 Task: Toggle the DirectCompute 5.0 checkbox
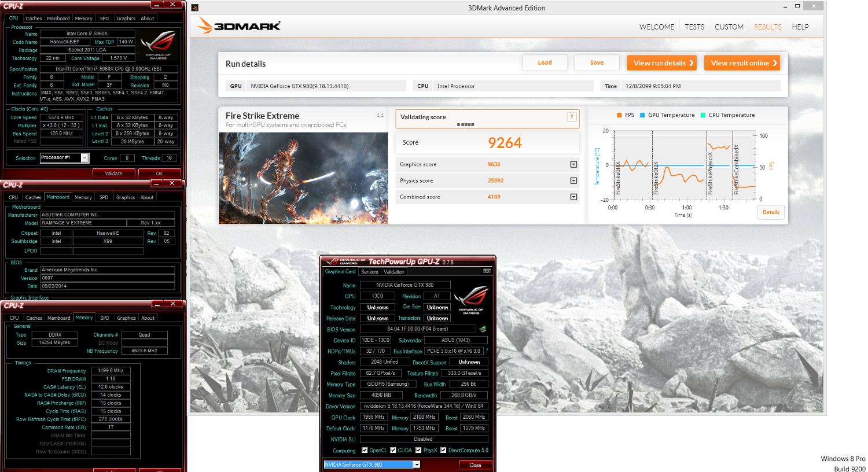pos(443,450)
